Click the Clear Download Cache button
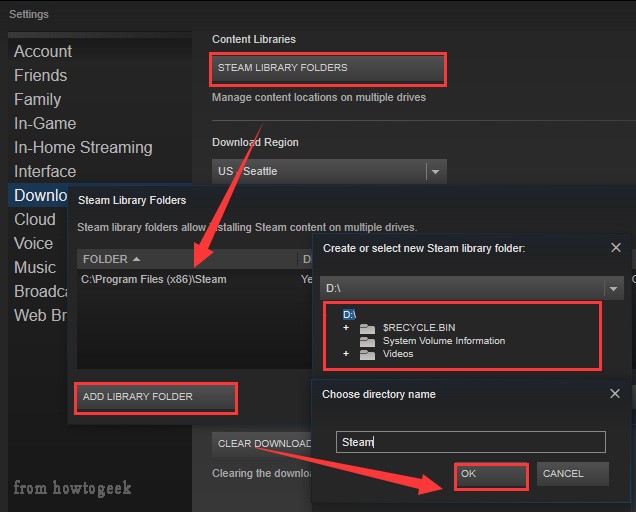The width and height of the screenshot is (636, 512). click(262, 444)
